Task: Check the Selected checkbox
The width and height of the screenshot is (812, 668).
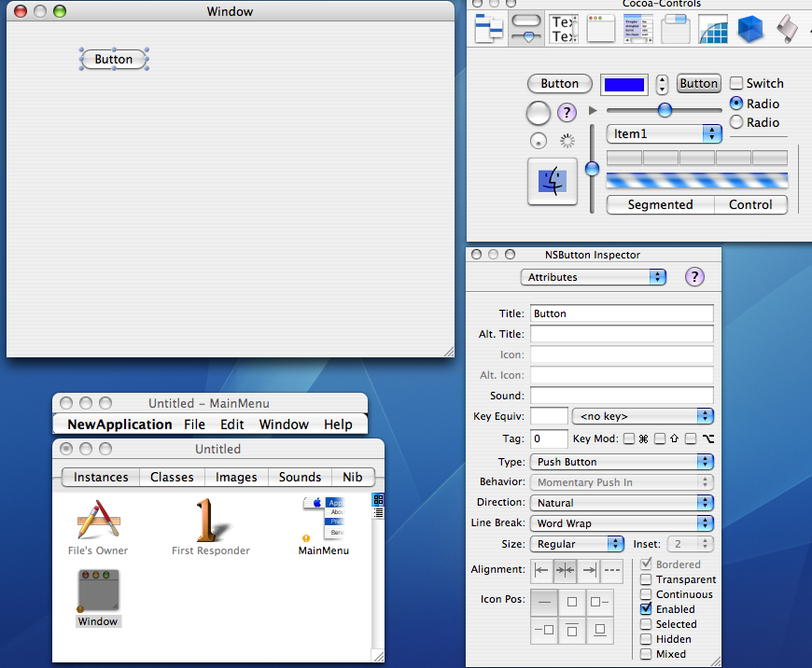Action: (646, 624)
